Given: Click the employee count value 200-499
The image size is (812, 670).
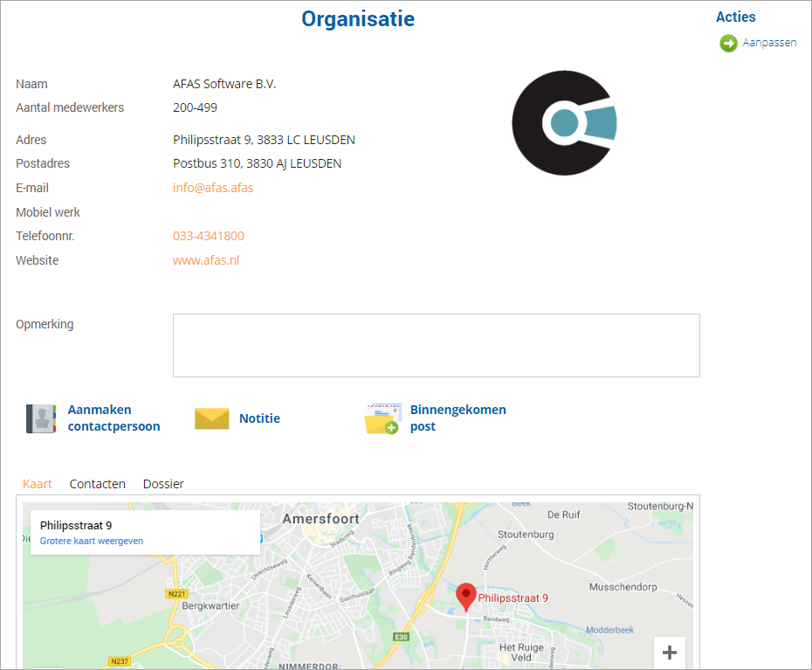Looking at the screenshot, I should click(195, 107).
